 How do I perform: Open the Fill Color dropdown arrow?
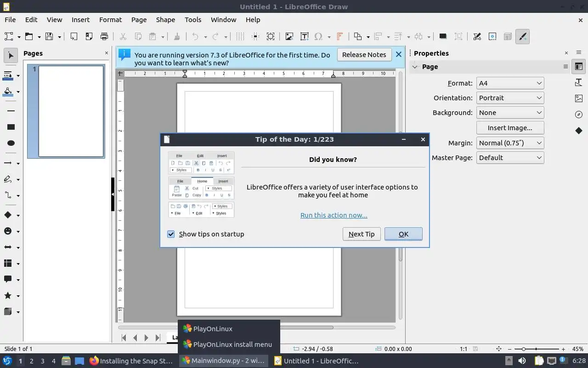18,92
